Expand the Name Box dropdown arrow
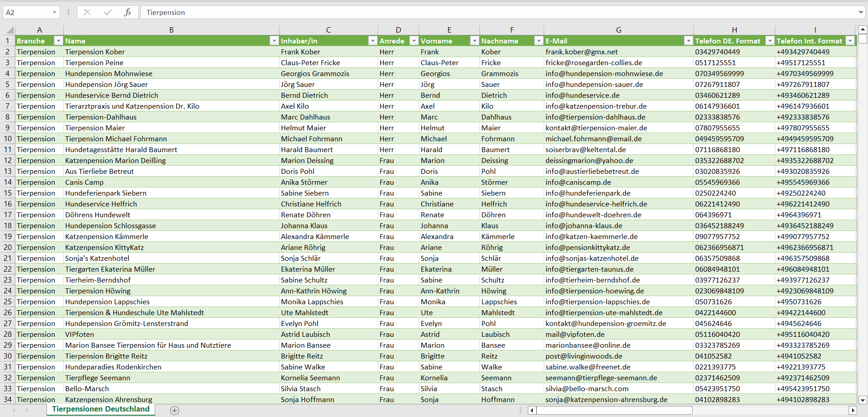 [x=54, y=12]
